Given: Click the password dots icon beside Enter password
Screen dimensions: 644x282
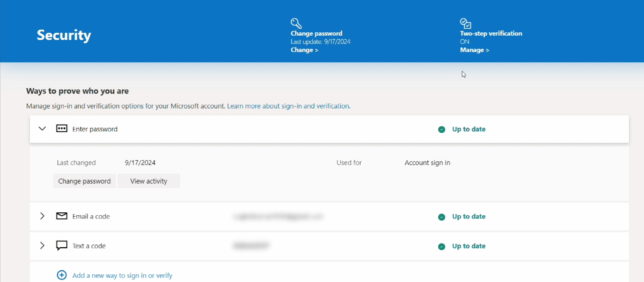Looking at the screenshot, I should coord(62,128).
